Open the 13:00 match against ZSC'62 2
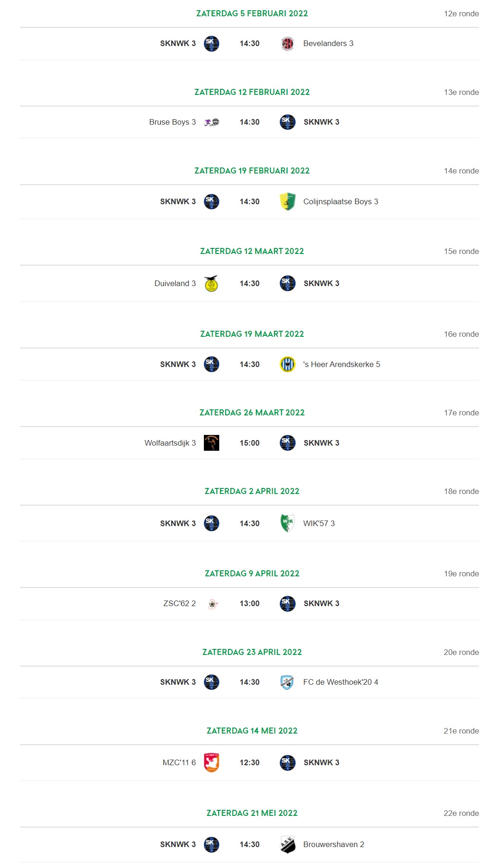The width and height of the screenshot is (499, 868). click(x=249, y=603)
